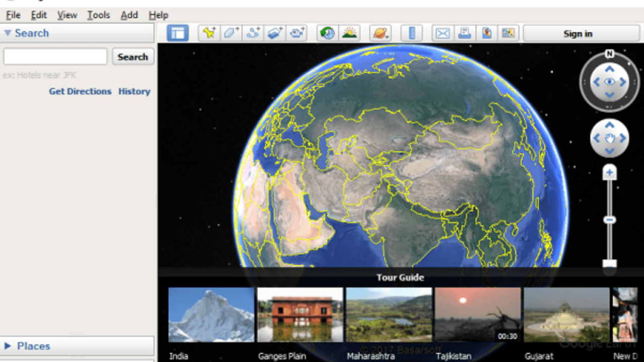Show historical imagery clock icon

pyautogui.click(x=328, y=33)
